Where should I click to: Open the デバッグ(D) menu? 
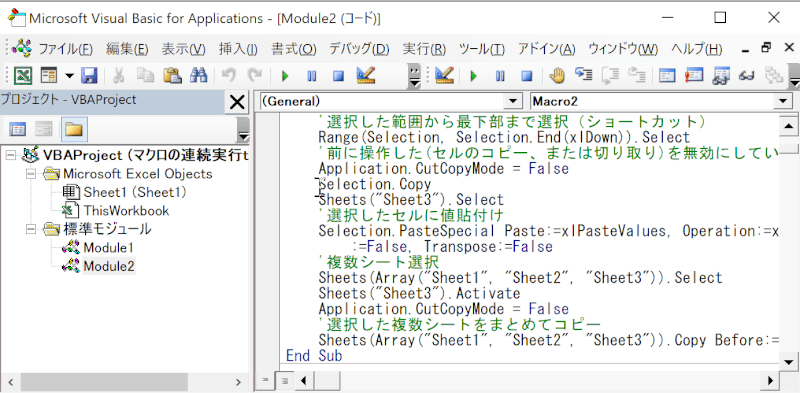click(360, 49)
